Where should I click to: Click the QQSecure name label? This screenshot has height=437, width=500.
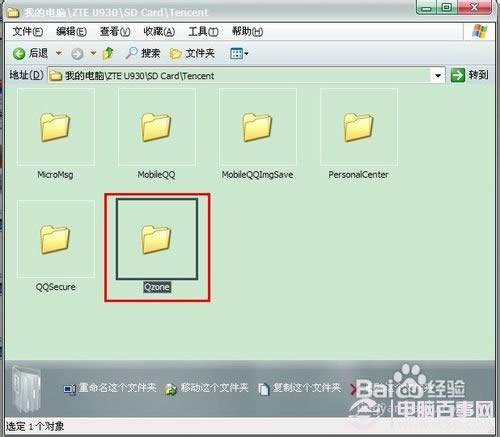click(56, 287)
